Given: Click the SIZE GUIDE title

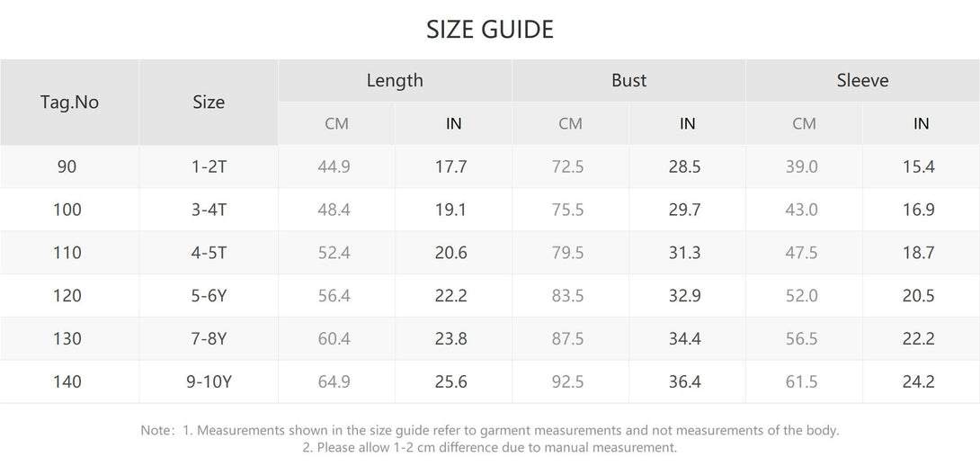Looking at the screenshot, I should click(490, 30).
